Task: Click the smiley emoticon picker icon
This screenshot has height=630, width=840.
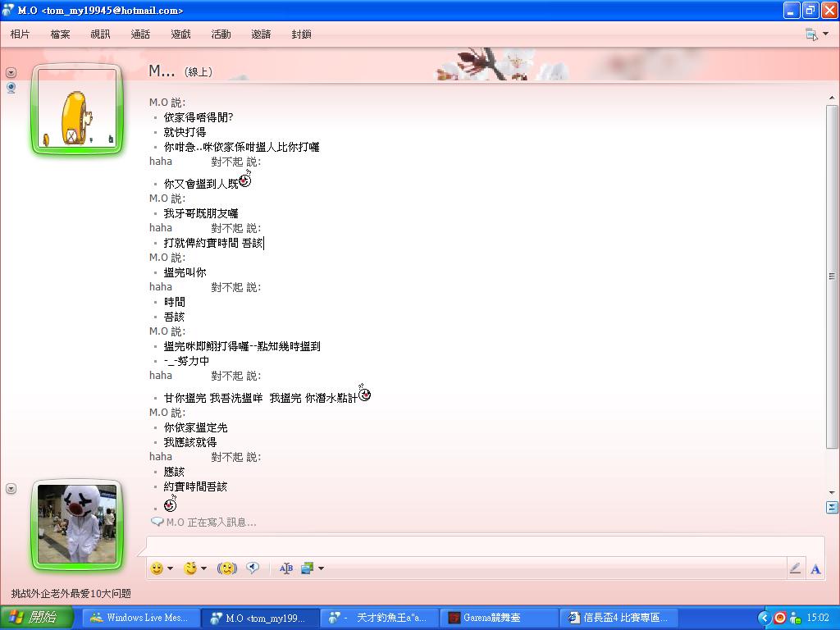Action: coord(157,568)
